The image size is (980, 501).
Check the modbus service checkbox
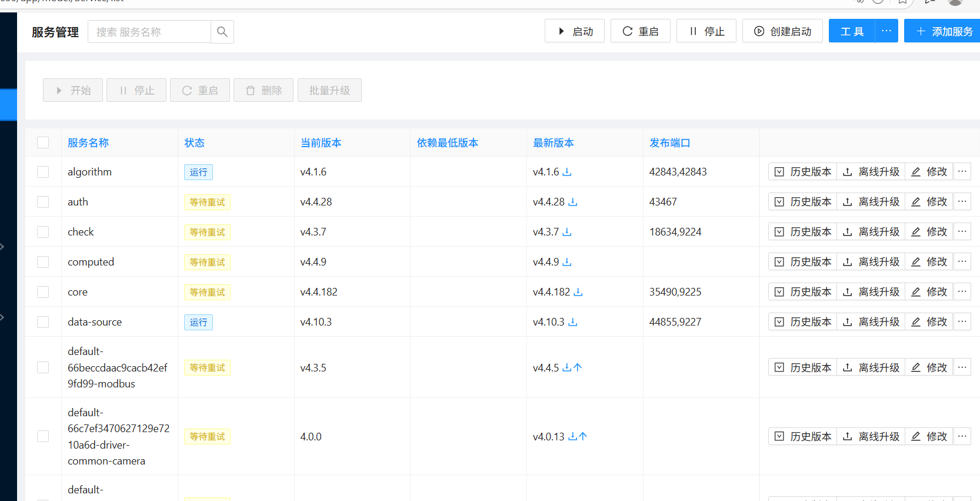coord(43,367)
